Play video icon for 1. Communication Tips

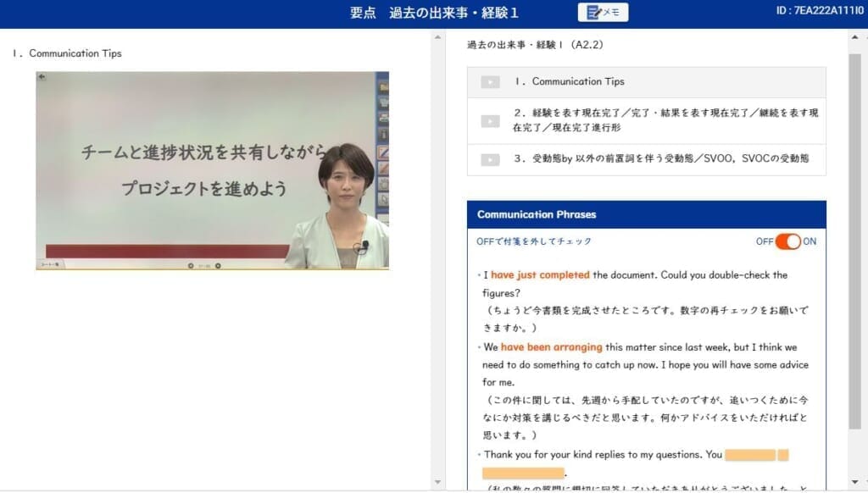click(x=490, y=82)
